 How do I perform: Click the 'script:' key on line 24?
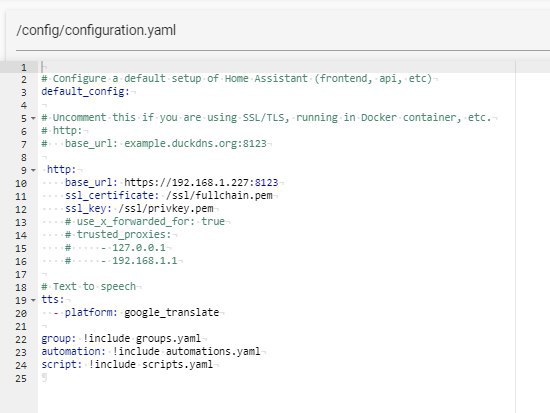click(x=62, y=364)
